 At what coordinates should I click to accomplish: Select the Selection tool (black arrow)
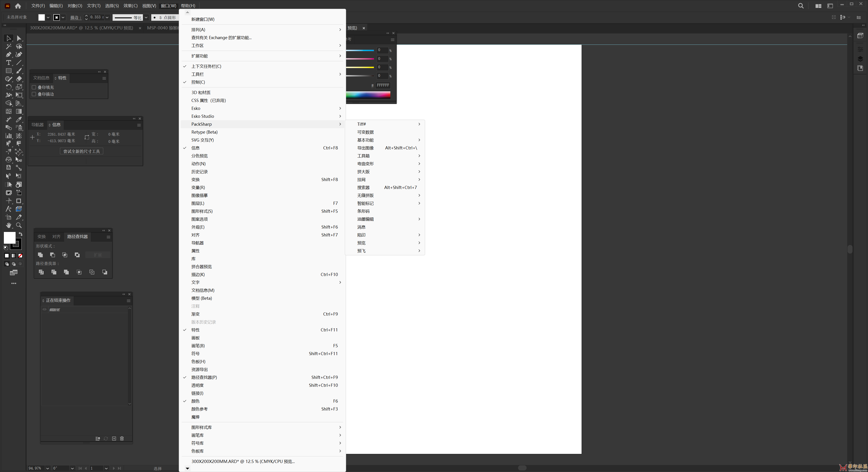tap(8, 38)
